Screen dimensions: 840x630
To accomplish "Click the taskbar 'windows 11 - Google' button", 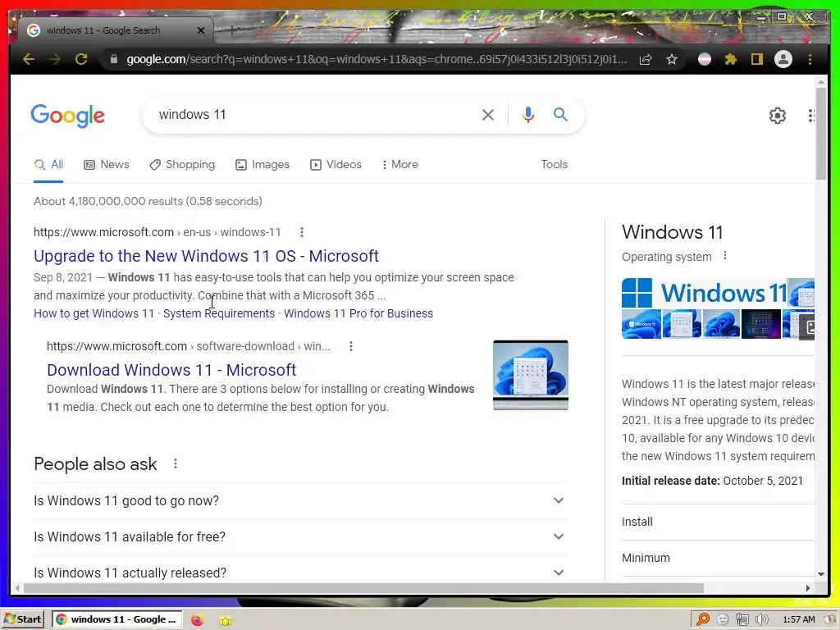I will click(x=116, y=620).
